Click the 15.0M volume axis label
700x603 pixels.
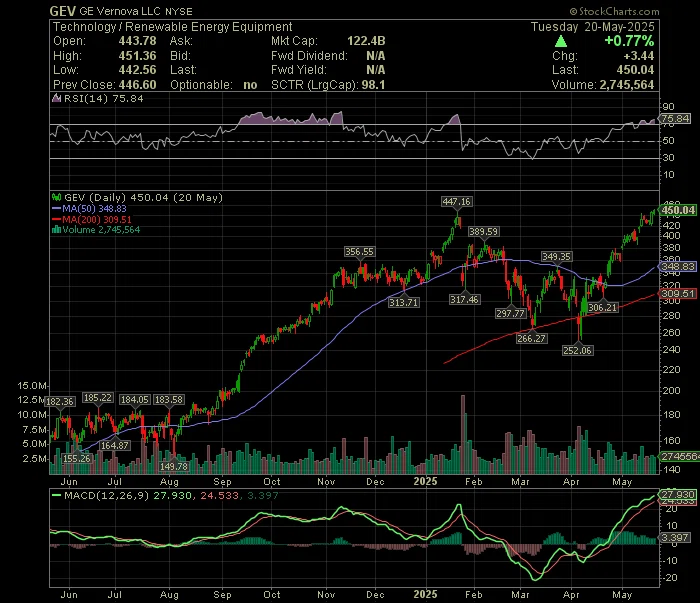pos(32,386)
